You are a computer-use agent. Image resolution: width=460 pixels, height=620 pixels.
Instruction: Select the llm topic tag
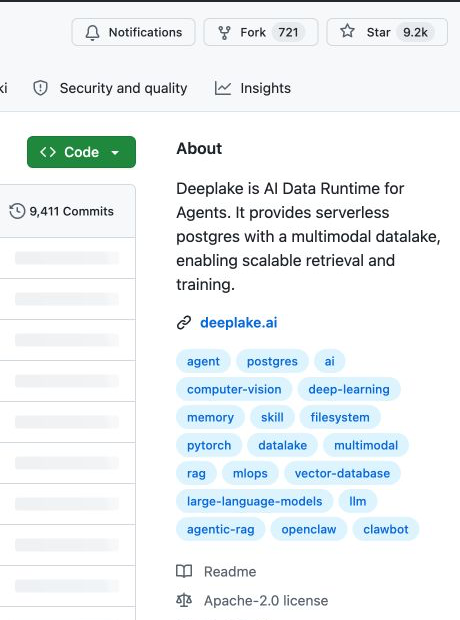[358, 502]
